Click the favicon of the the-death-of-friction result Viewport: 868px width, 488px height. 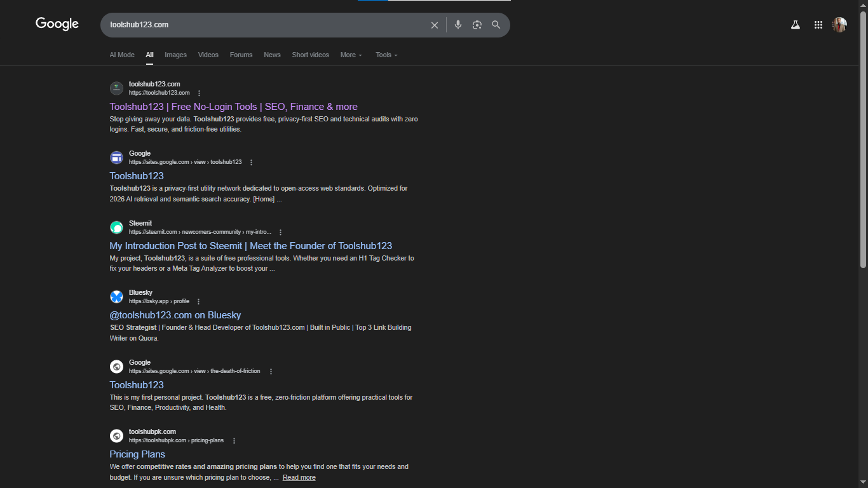[x=116, y=367]
